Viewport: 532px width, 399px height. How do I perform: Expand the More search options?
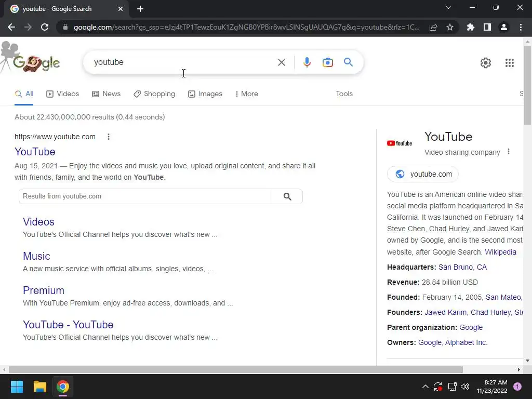[247, 94]
